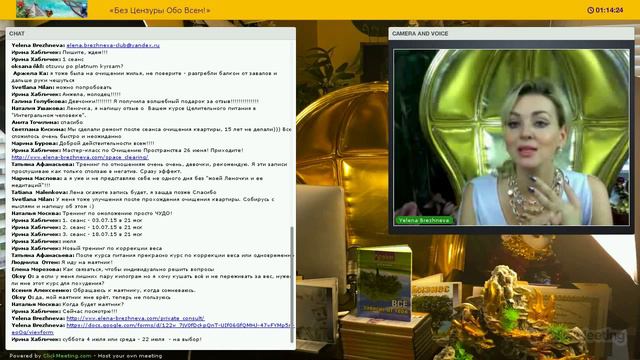Click the chat panel vertical scrollbar thumb
Image resolution: width=640 pixels, height=360 pixels.
tap(292, 284)
